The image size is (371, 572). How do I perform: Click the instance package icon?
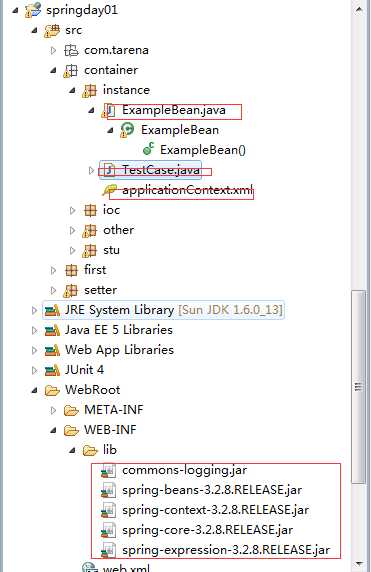(89, 90)
